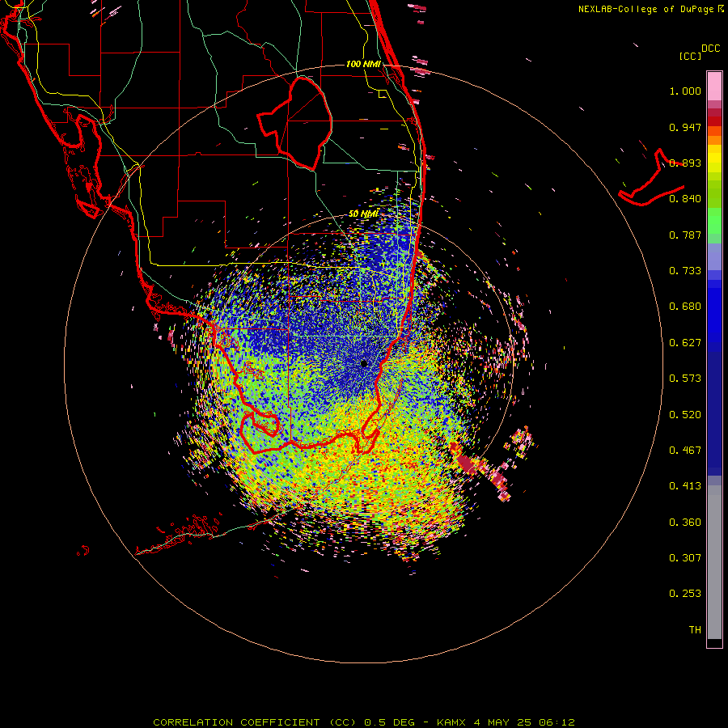Click the 0.573 scale value
This screenshot has height=728, width=728.
click(x=685, y=379)
